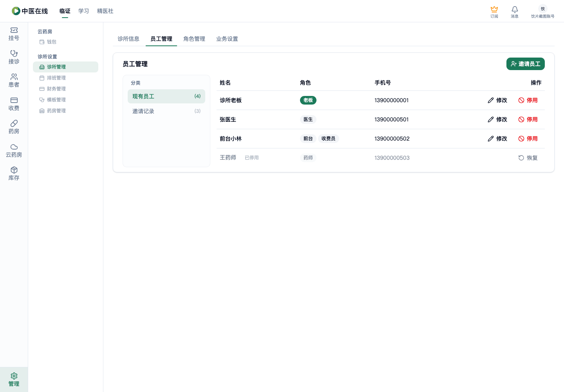Click 停用 for 张医生
This screenshot has width=564, height=392.
(528, 119)
